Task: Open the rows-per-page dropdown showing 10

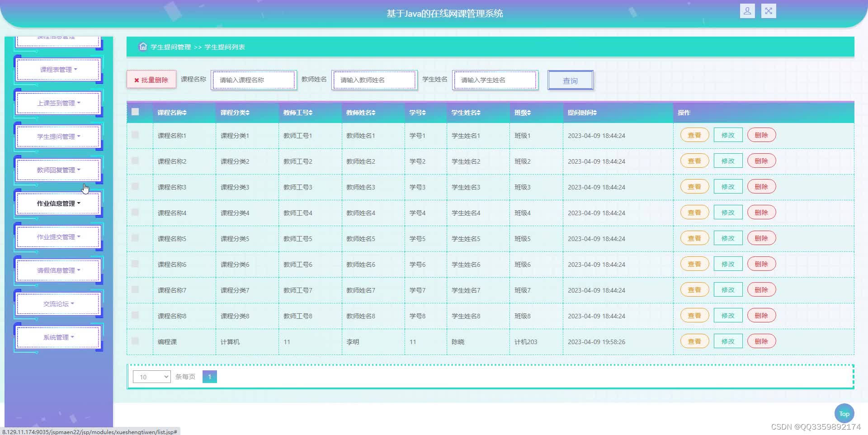Action: (151, 377)
